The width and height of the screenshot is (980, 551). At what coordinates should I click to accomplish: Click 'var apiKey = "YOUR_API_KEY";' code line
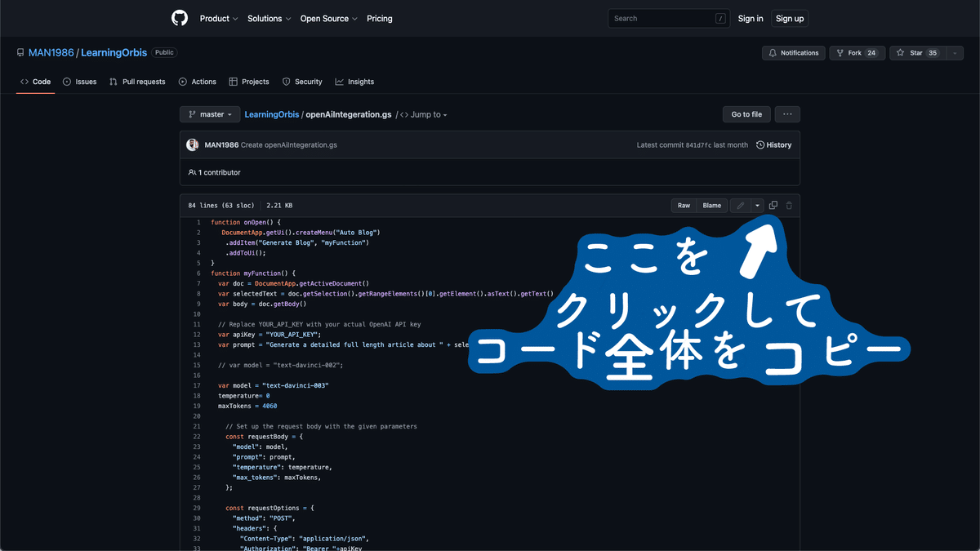[269, 335]
